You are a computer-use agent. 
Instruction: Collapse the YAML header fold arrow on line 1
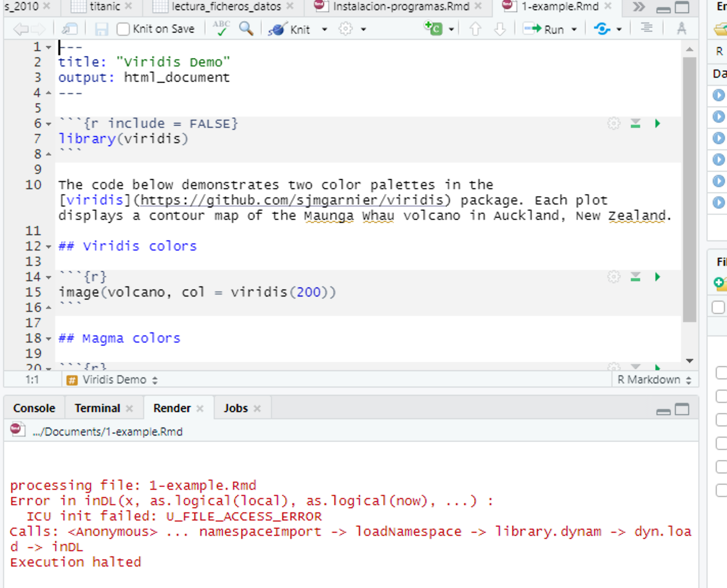point(48,47)
